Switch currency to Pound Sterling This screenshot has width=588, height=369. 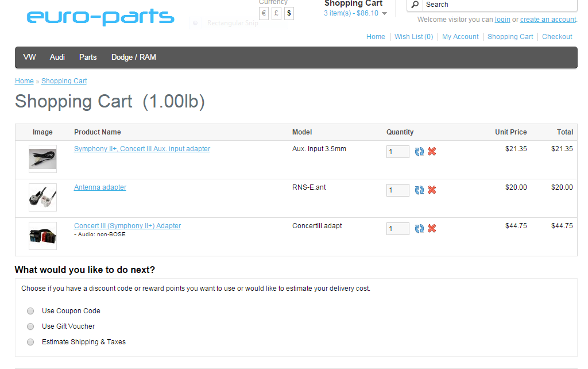point(276,13)
